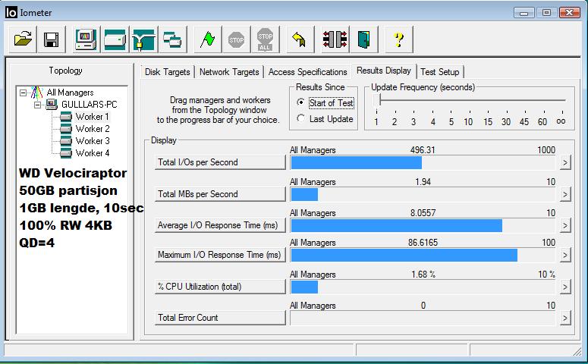This screenshot has width=588, height=364.
Task: Collapse the GULLLARS-PC tree node
Action: click(x=37, y=105)
